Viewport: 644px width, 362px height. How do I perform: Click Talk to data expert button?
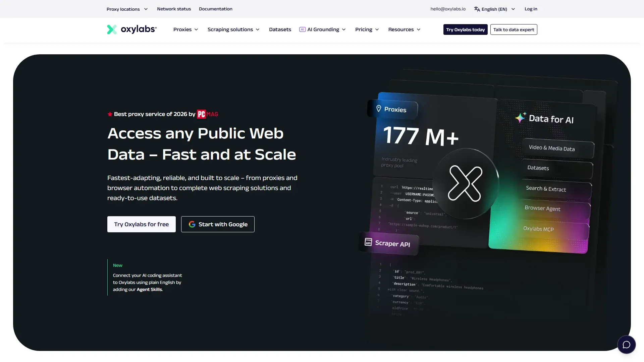[514, 29]
